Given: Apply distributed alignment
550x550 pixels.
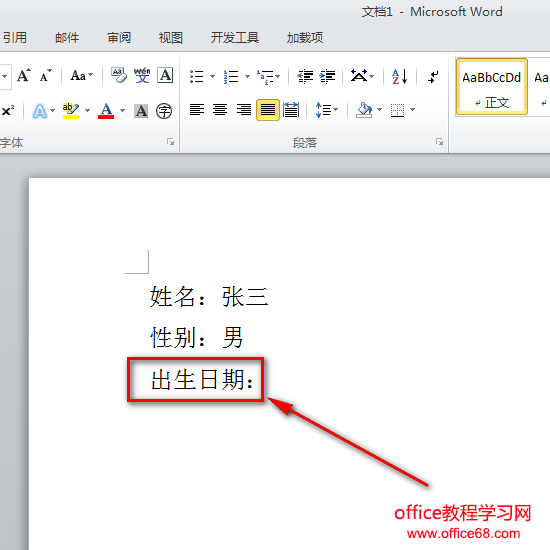Looking at the screenshot, I should [291, 110].
